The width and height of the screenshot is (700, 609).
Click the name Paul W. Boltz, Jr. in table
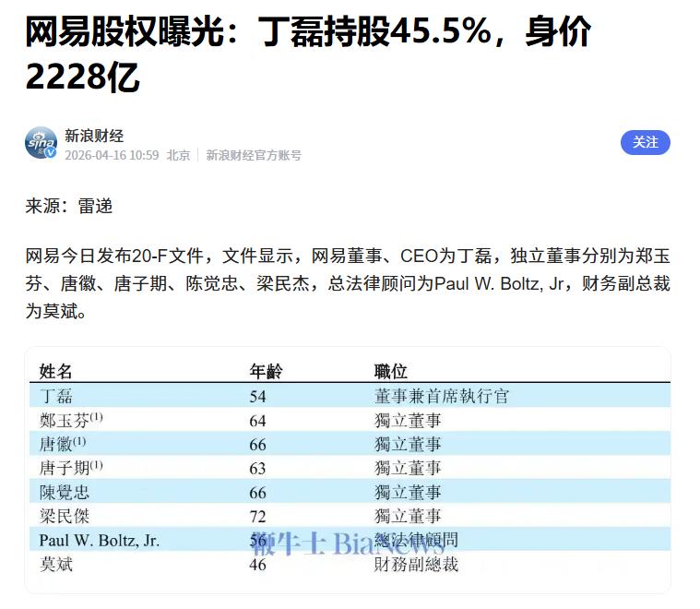point(99,540)
